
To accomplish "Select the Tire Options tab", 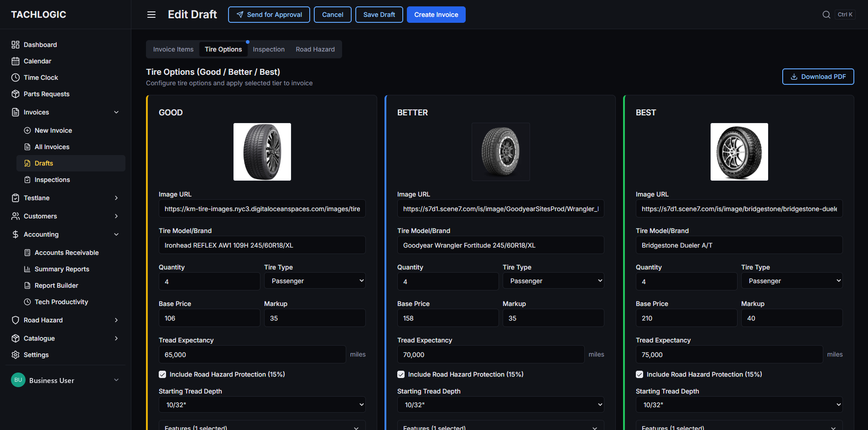I will [223, 49].
